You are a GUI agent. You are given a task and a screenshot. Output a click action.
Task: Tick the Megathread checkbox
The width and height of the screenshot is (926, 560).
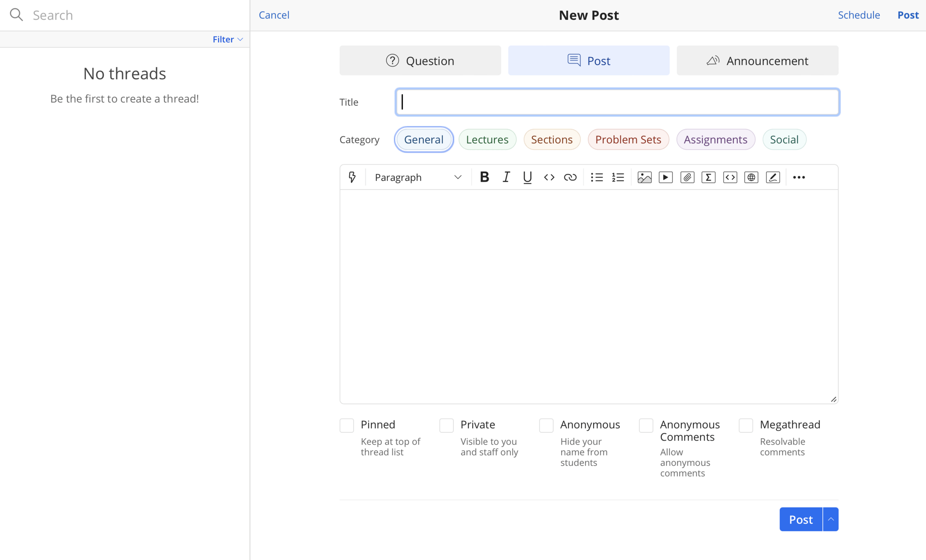tap(745, 425)
